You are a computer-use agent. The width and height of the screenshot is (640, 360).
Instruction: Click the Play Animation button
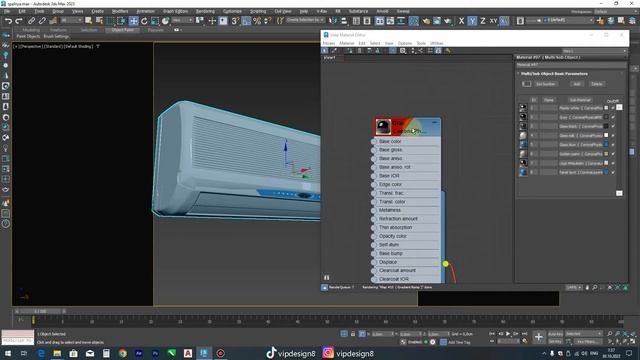point(508,334)
